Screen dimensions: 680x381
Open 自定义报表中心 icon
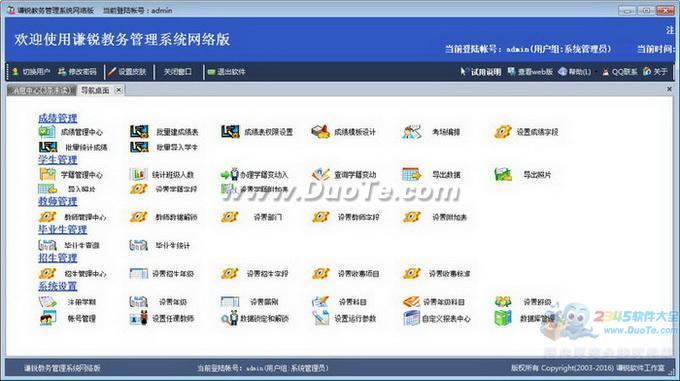(411, 318)
